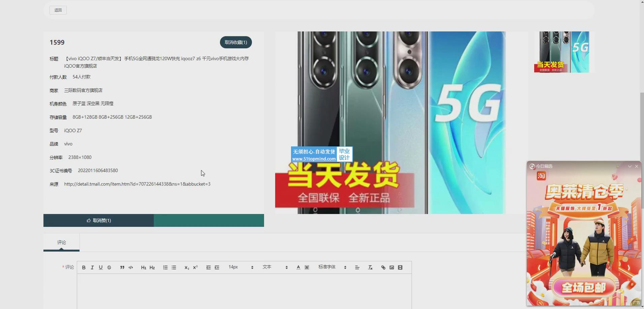This screenshot has height=309, width=644.
Task: Decrease indent in the editor
Action: 208,268
